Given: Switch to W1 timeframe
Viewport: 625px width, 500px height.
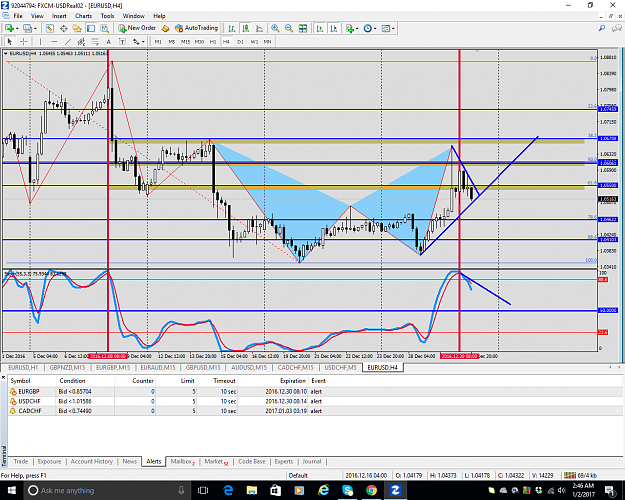Looking at the screenshot, I should click(254, 41).
